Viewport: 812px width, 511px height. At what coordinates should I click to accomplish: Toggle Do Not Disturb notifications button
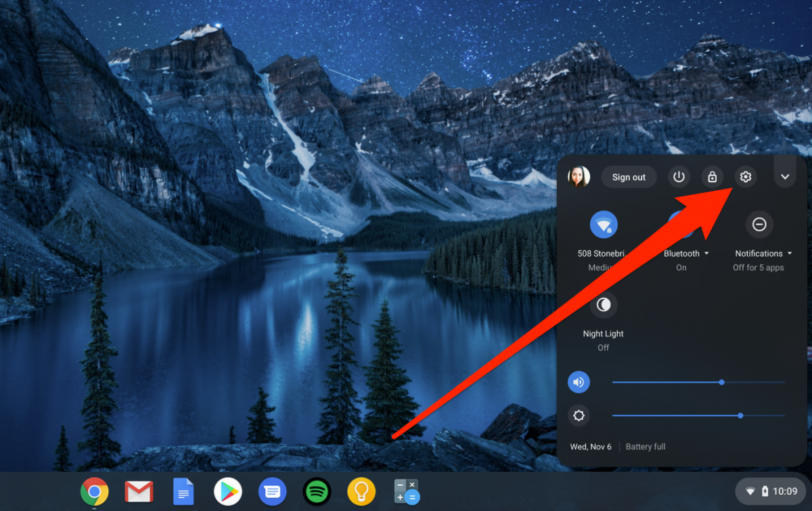(759, 225)
